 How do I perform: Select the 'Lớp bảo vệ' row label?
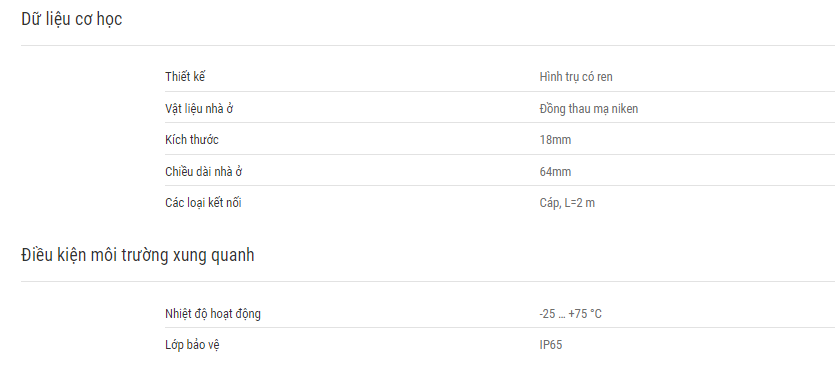click(192, 345)
